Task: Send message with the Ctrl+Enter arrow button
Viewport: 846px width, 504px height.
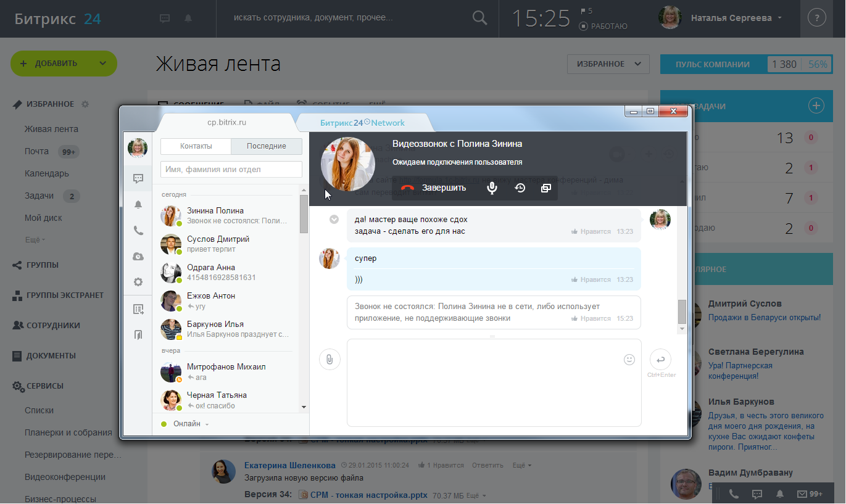Action: [660, 359]
